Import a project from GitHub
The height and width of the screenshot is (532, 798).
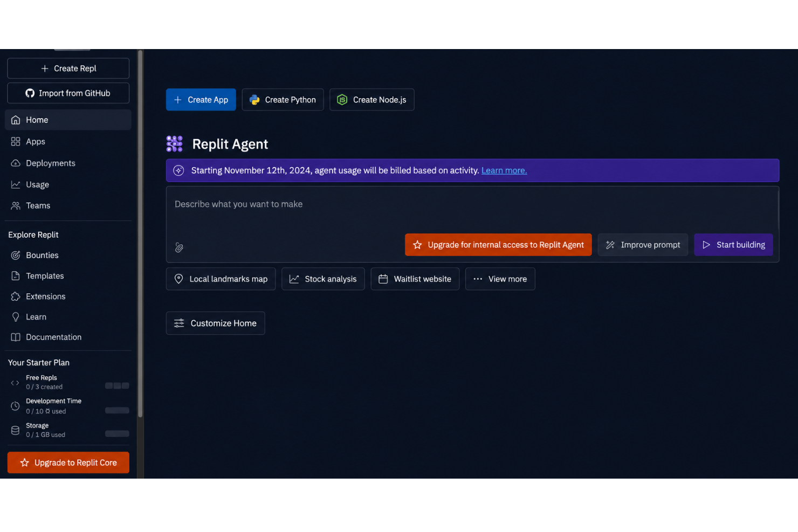68,93
